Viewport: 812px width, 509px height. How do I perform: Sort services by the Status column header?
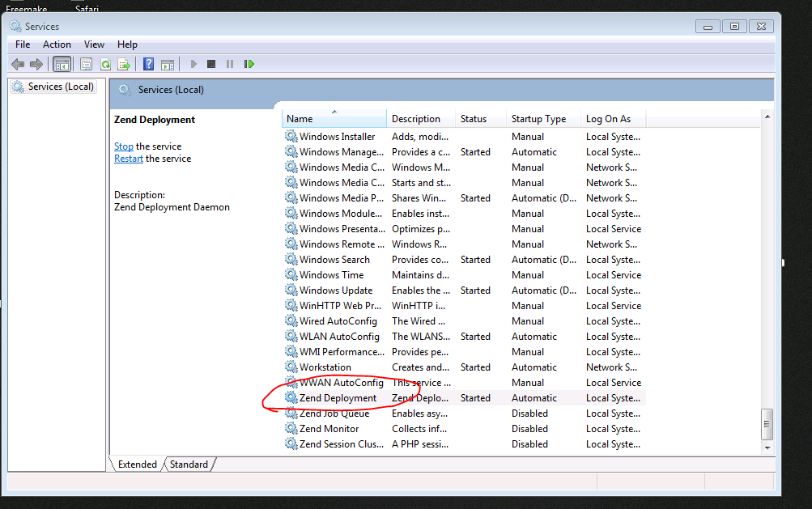pos(473,118)
